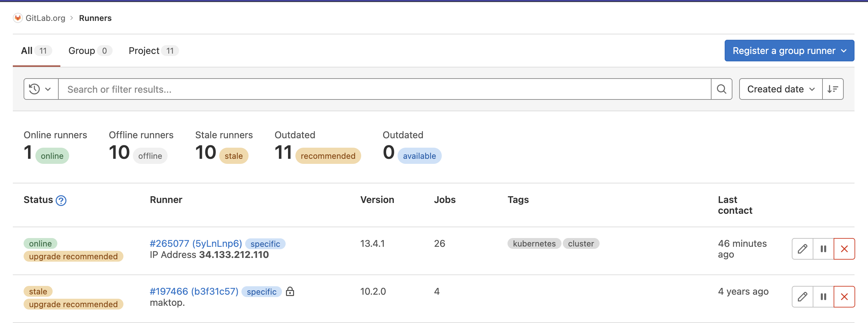Pause runner #197466
The image size is (868, 323).
823,297
